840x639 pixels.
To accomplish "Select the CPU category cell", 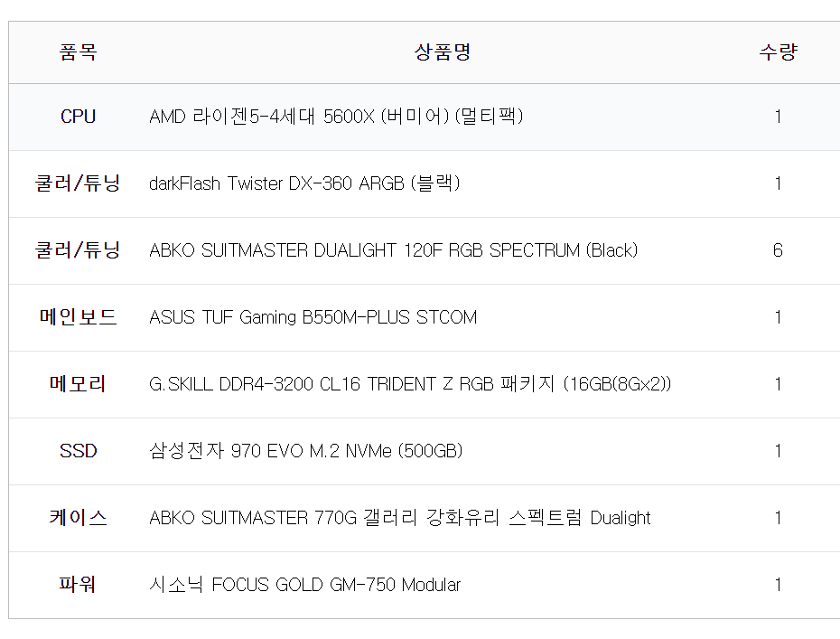I will point(78,117).
